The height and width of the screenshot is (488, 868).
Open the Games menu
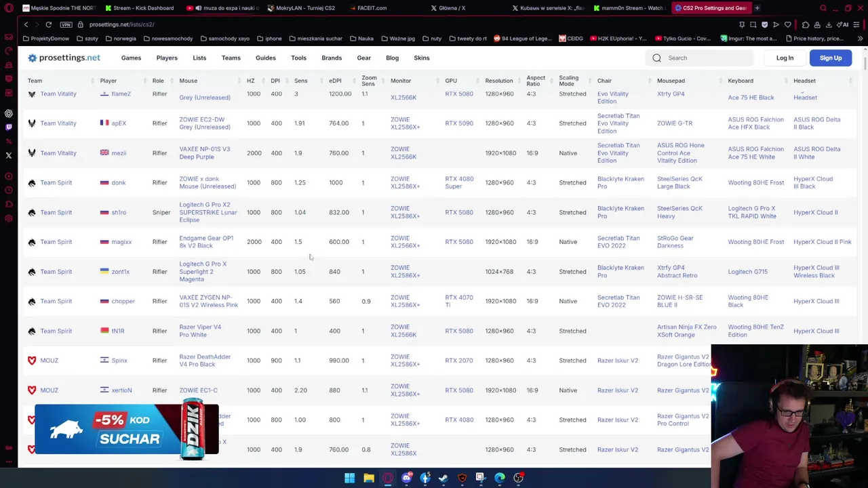tap(131, 58)
